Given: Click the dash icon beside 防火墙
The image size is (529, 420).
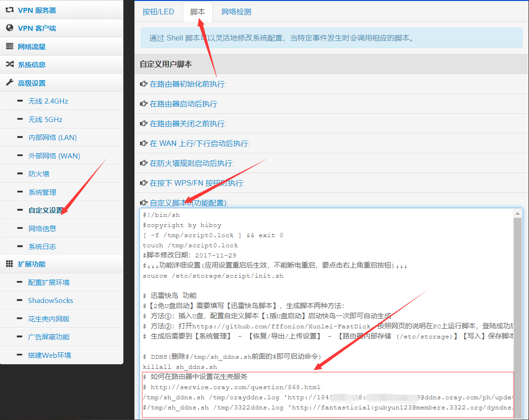Looking at the screenshot, I should coord(20,174).
